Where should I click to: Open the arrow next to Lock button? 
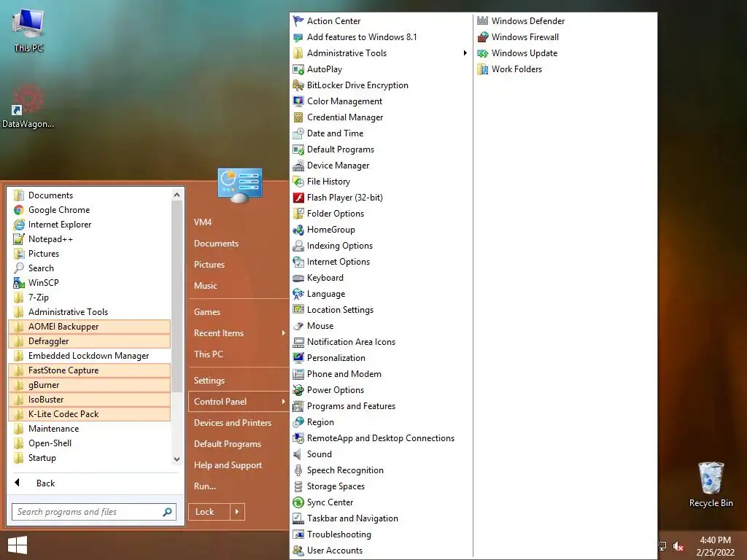[237, 512]
